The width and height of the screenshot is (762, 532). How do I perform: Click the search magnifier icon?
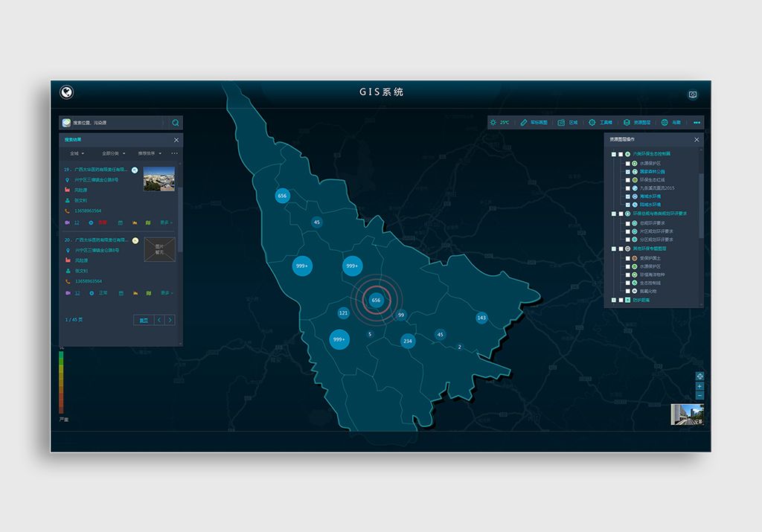tap(176, 123)
